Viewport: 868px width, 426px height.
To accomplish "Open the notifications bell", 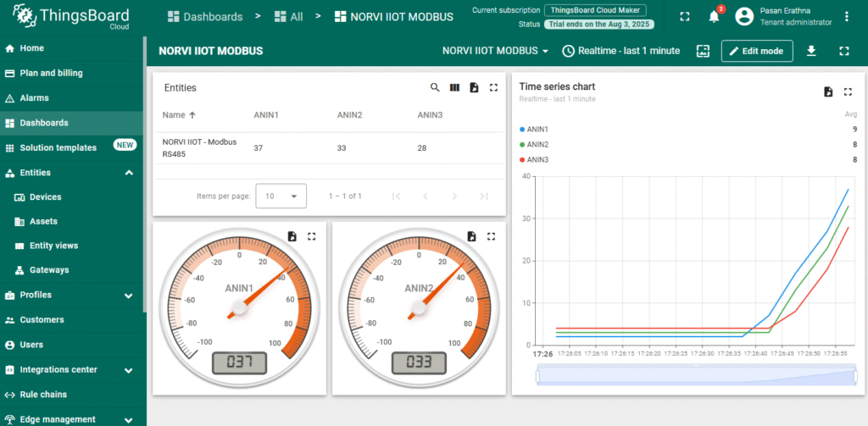I will point(714,17).
